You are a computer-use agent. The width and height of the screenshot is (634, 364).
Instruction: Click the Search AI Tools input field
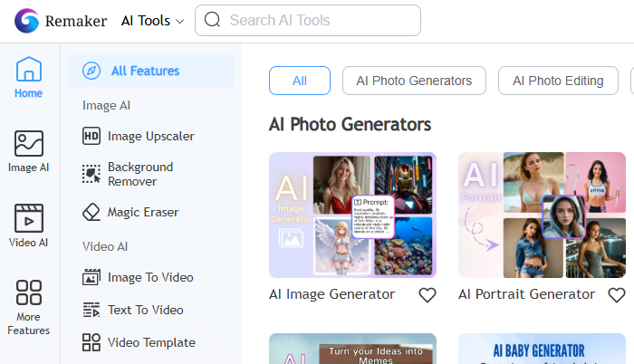308,20
